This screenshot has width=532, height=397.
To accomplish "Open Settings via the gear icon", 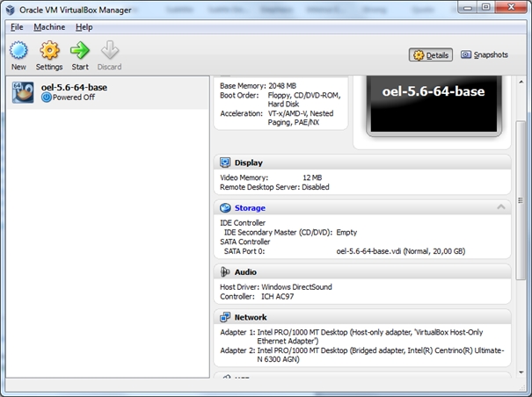I will click(49, 51).
